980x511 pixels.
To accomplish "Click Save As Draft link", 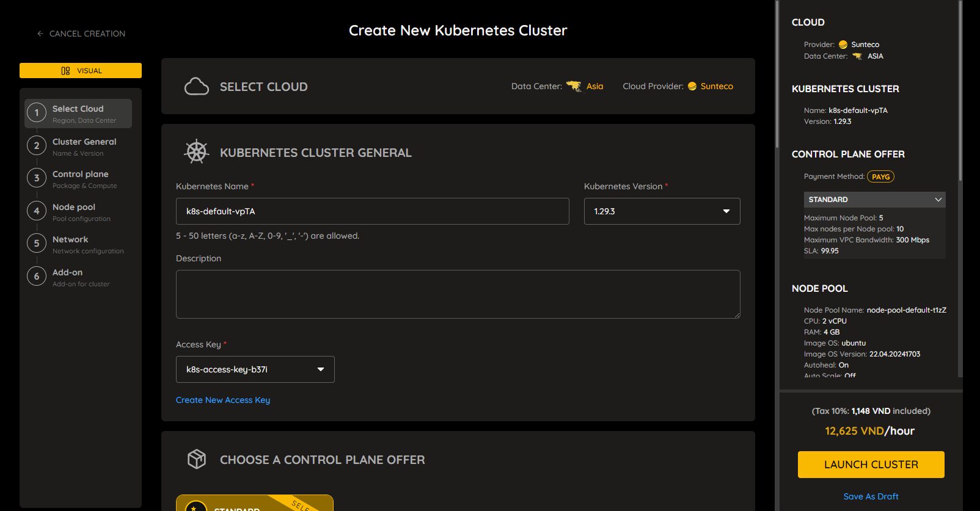I will [871, 496].
